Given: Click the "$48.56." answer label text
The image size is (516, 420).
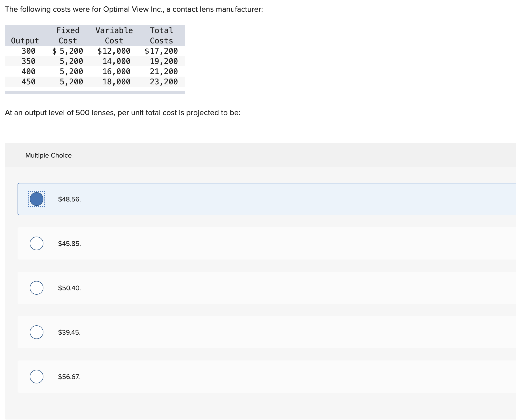Looking at the screenshot, I should pyautogui.click(x=69, y=199).
